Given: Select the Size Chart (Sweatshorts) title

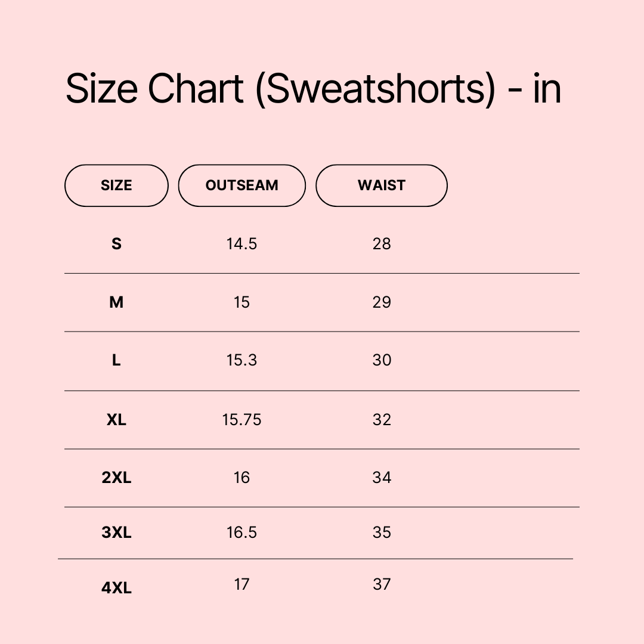Looking at the screenshot, I should [x=313, y=89].
